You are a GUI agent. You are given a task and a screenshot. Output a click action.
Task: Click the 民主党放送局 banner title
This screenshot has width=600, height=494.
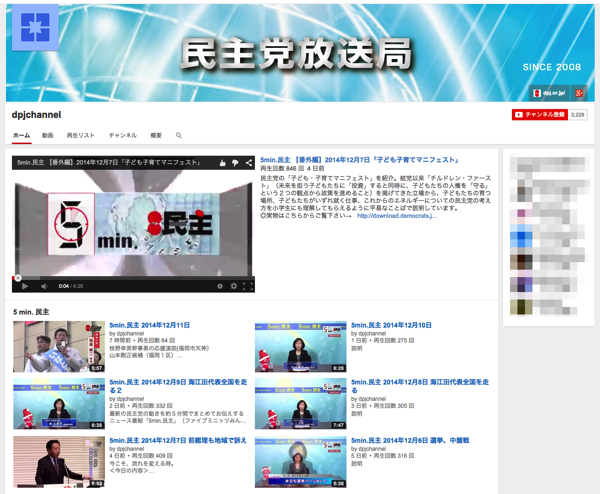click(296, 54)
